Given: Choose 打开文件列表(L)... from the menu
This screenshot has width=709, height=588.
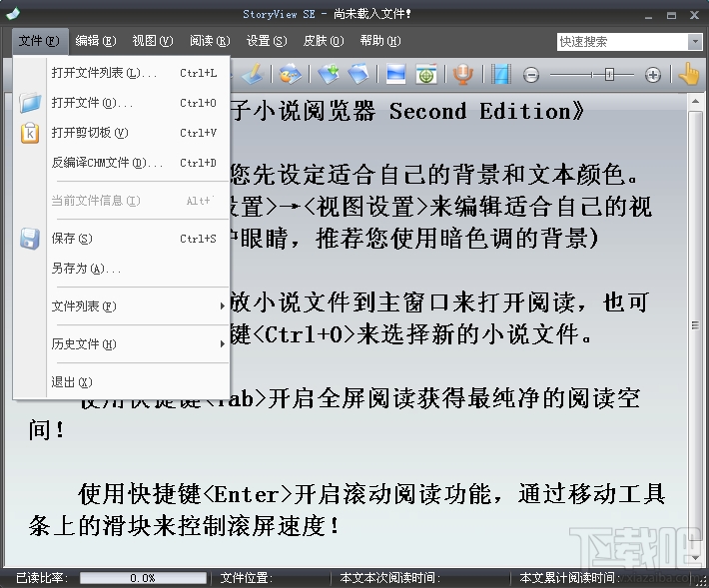Looking at the screenshot, I should (139, 73).
